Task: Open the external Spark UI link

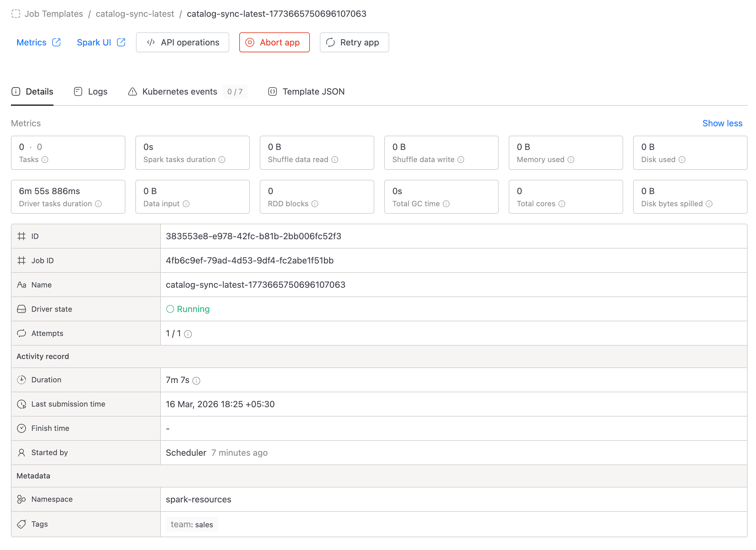Action: click(x=101, y=42)
